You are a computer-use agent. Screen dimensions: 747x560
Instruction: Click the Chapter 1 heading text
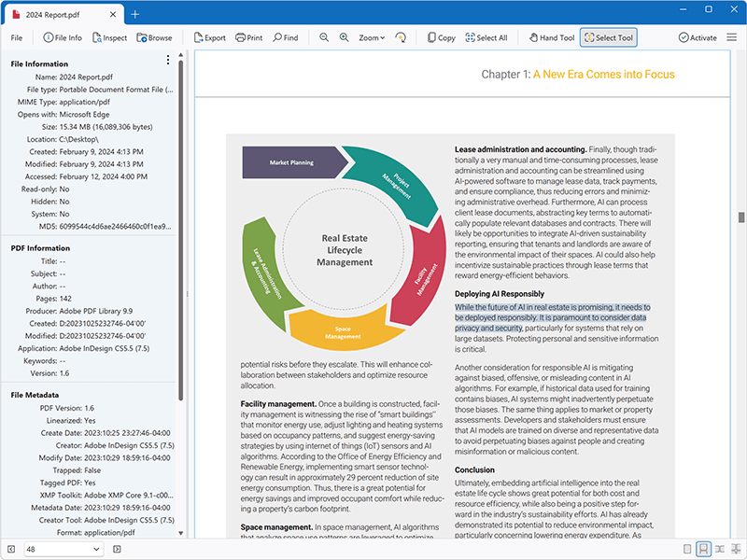(578, 75)
